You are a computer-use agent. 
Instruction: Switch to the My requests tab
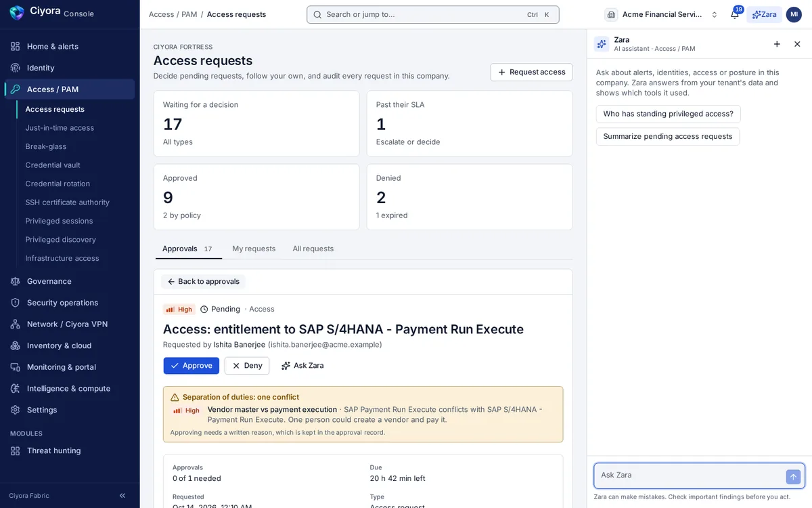pos(254,249)
